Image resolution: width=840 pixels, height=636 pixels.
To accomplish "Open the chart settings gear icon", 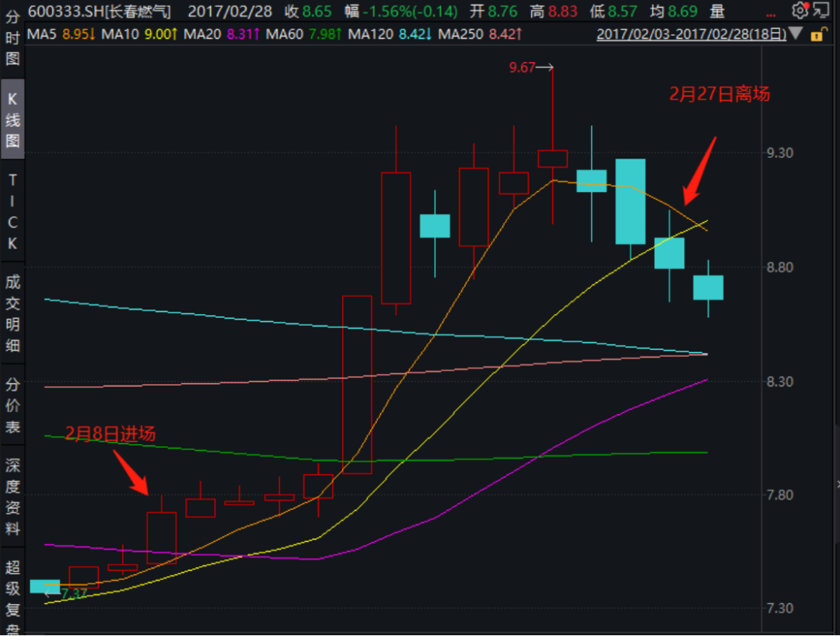I will [800, 10].
